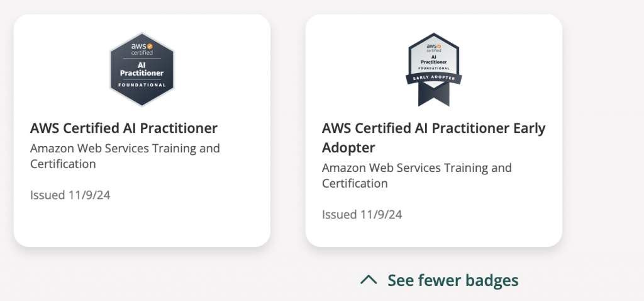The image size is (644, 301).
Task: Click the AWS logo on the Early Adopter badge
Action: [433, 47]
